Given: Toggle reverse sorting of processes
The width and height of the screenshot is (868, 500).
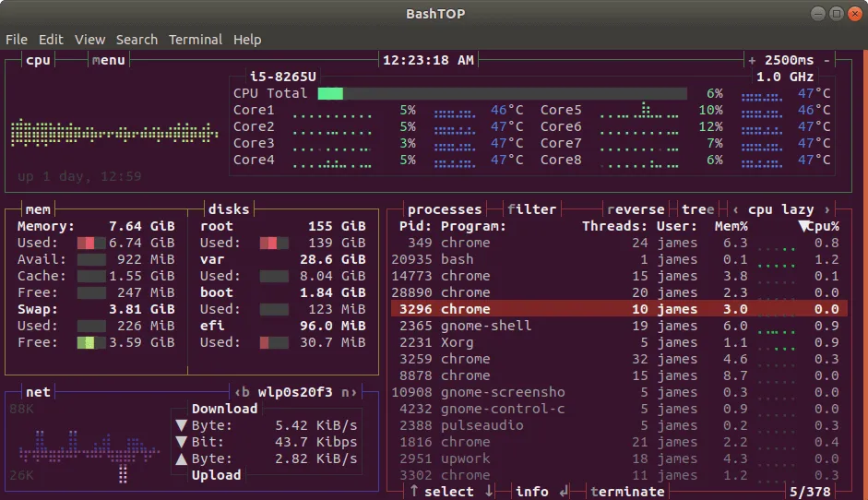Looking at the screenshot, I should point(636,209).
